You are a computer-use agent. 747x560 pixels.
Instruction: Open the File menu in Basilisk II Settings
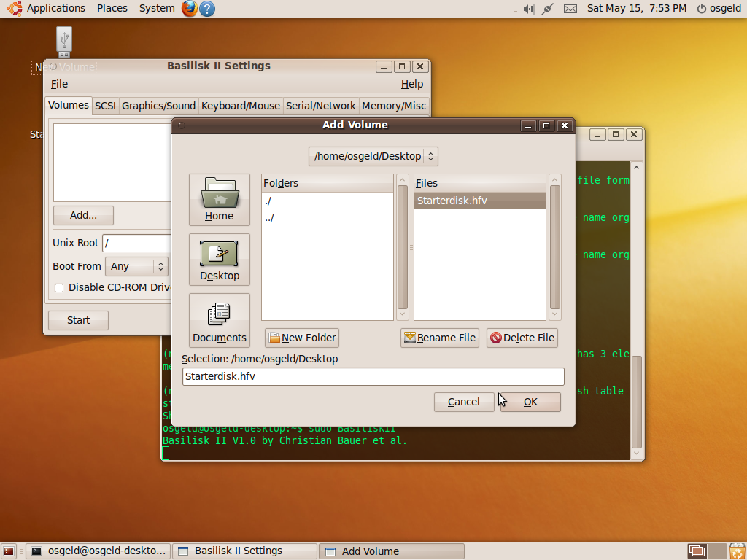point(58,84)
